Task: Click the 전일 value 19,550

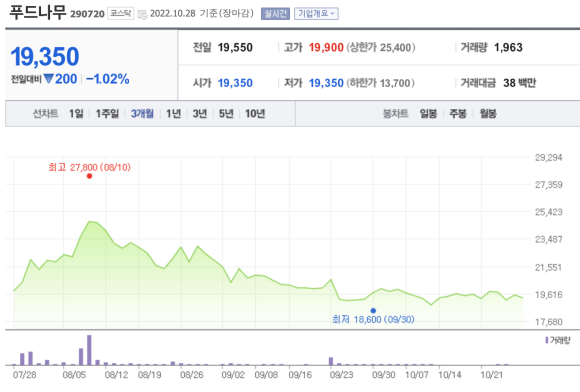Action: pos(235,47)
